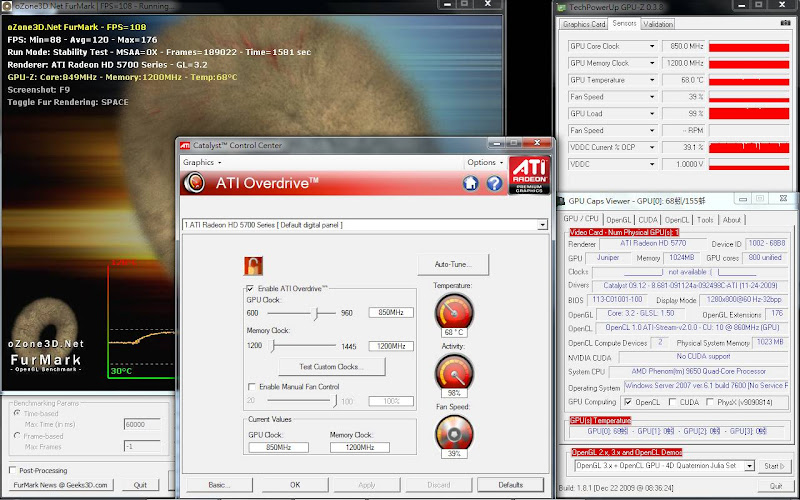Click the GPU / CPU tab in GPU Caps Viewer
Screen dimensions: 800x500
point(581,219)
